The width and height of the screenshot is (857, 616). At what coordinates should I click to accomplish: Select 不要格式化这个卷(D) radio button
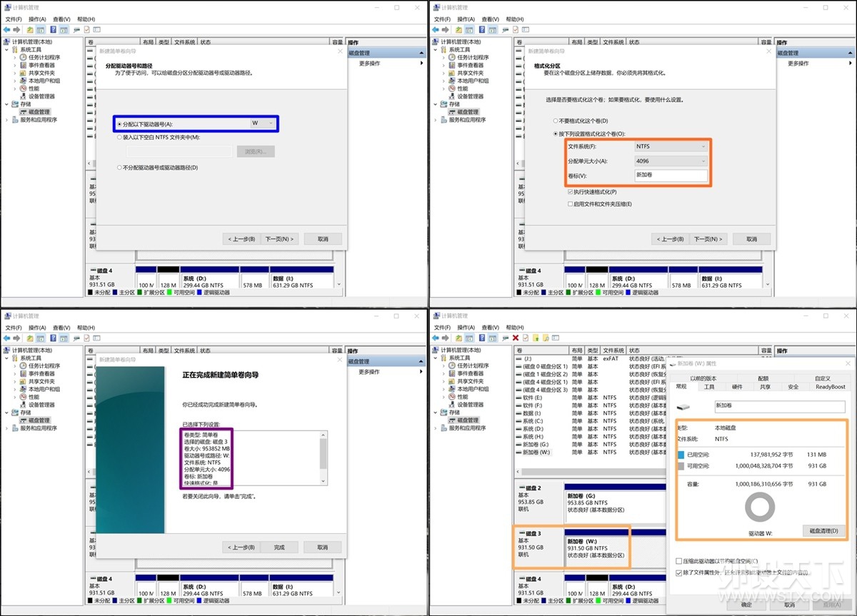(556, 121)
